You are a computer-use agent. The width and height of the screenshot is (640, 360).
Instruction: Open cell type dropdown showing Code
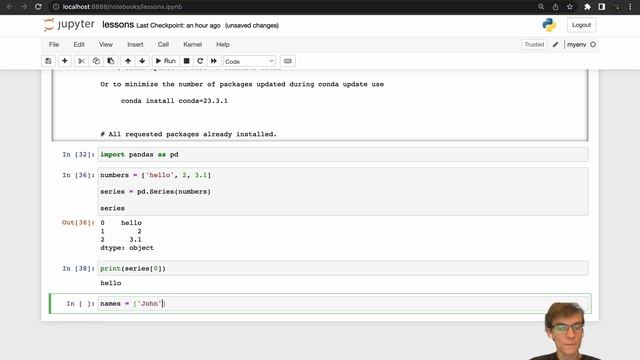pos(249,61)
